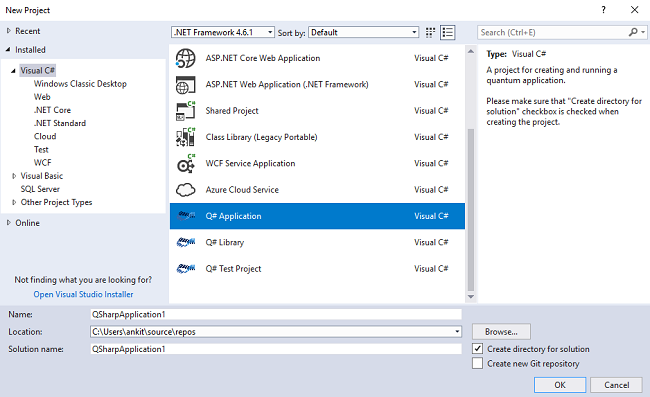650x397 pixels.
Task: Select the WCF Service Application gear icon
Action: [185, 163]
